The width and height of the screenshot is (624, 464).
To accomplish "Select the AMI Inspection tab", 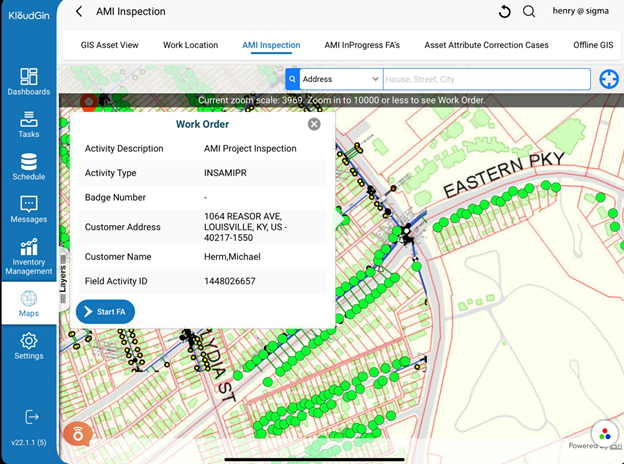I will (271, 45).
